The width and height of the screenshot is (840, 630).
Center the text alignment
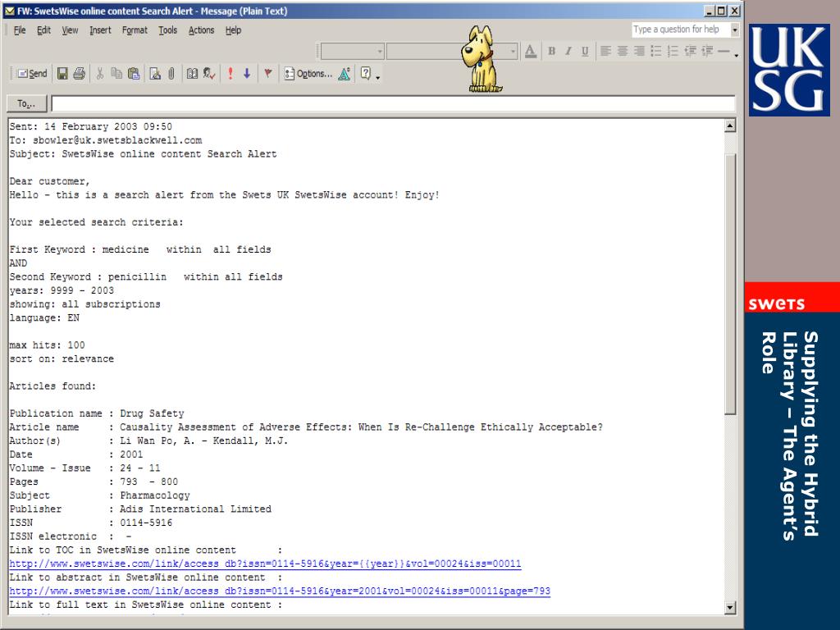[x=623, y=52]
